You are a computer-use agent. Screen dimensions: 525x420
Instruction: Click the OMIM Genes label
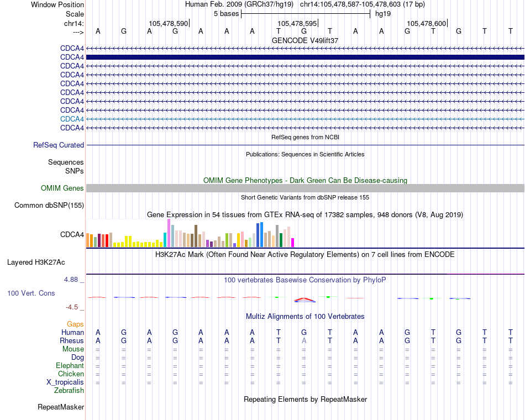click(62, 188)
